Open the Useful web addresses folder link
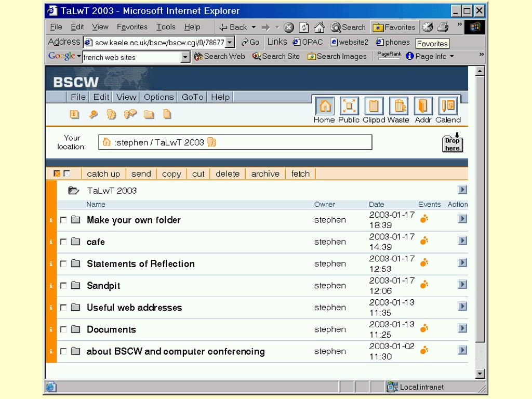 (135, 308)
